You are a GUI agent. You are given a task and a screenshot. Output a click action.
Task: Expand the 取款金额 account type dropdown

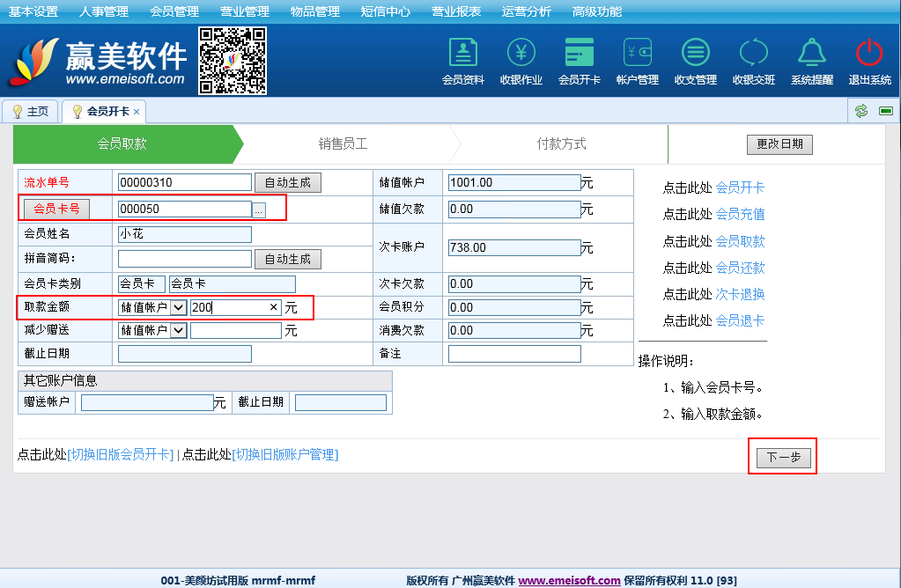tap(178, 307)
